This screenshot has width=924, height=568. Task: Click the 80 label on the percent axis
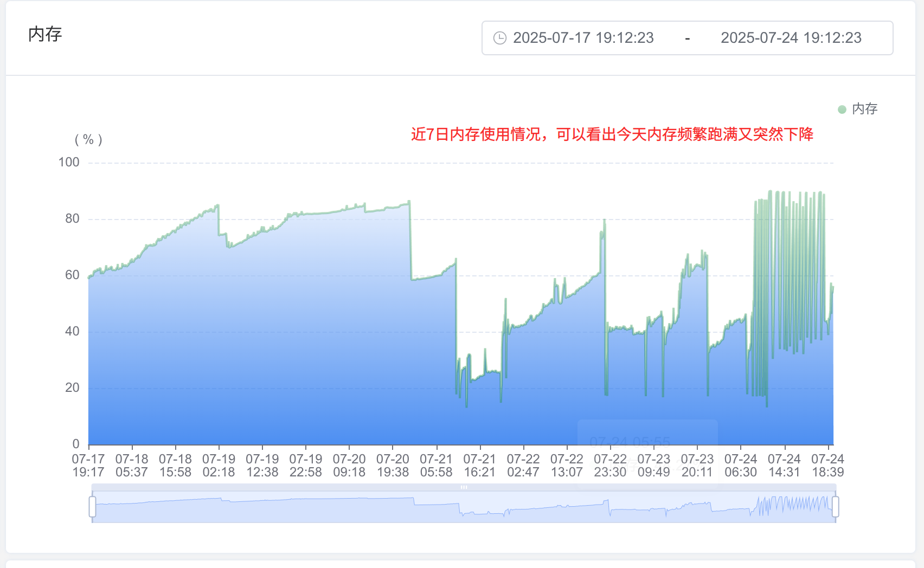(72, 218)
